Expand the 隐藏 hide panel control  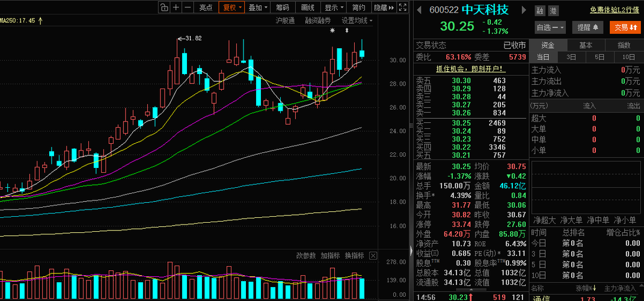384,7
